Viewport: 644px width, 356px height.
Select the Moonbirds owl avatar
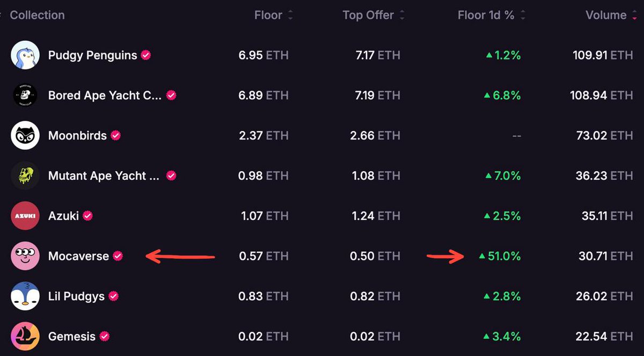point(25,136)
